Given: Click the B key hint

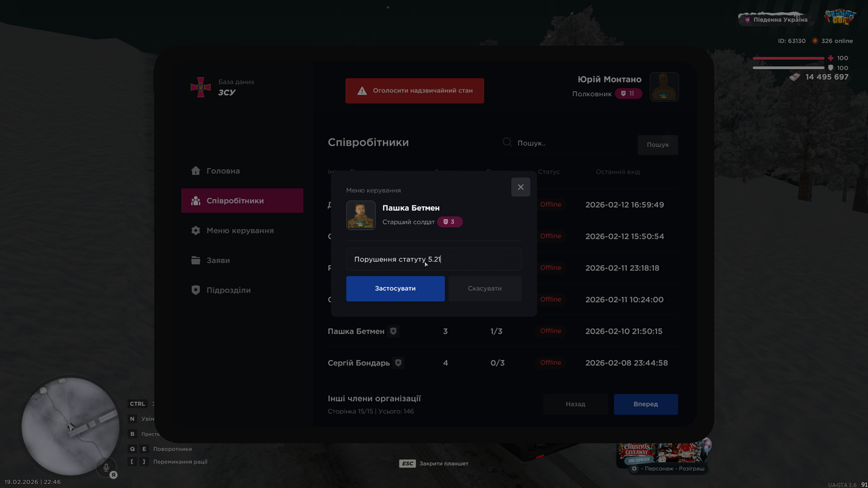Looking at the screenshot, I should tap(132, 434).
